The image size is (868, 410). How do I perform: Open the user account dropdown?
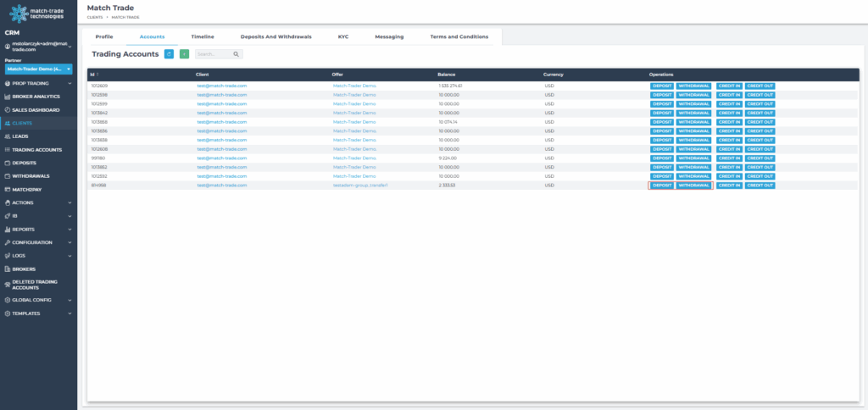pos(38,47)
